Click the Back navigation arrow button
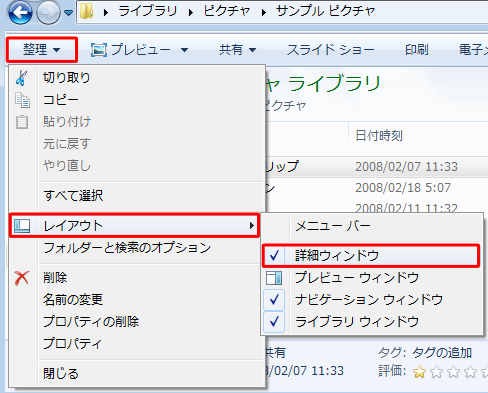488x393 pixels. 21,13
